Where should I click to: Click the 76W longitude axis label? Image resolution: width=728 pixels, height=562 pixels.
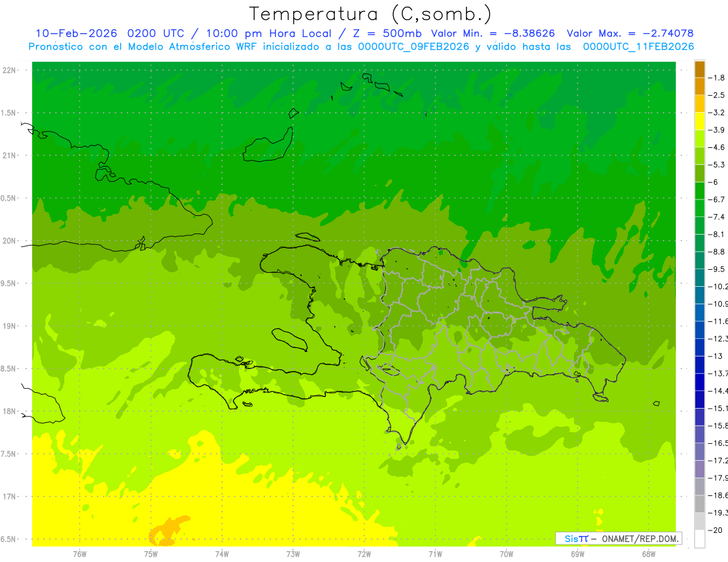click(x=79, y=554)
